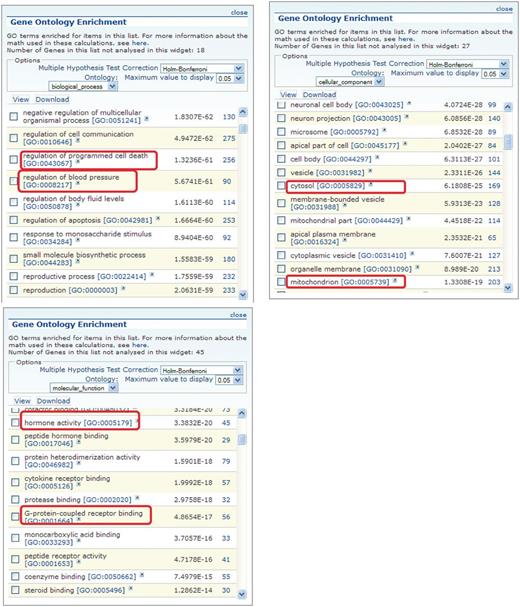The height and width of the screenshot is (607, 520).
Task: Click external link icon after organelle membrane
Action: (417, 267)
